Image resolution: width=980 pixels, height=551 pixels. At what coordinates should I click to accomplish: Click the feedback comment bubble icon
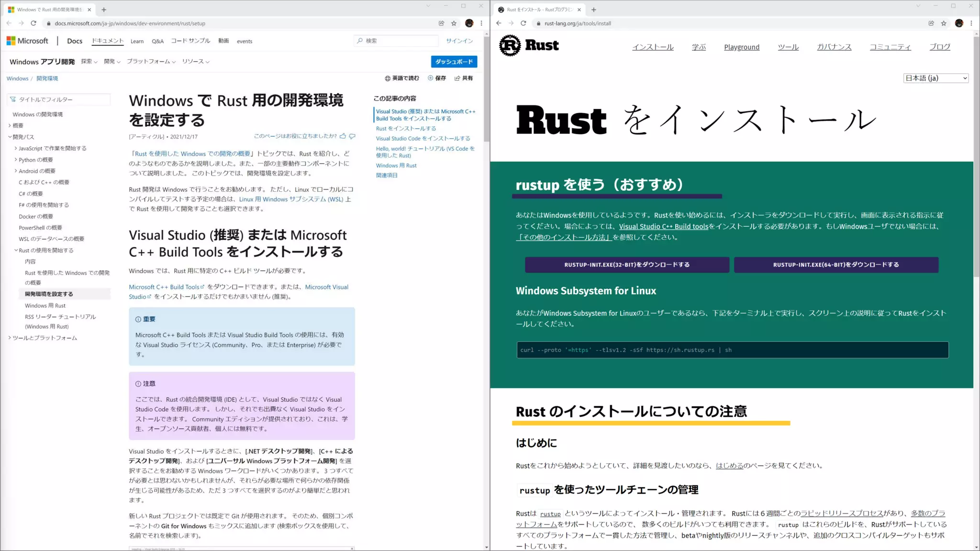352,136
